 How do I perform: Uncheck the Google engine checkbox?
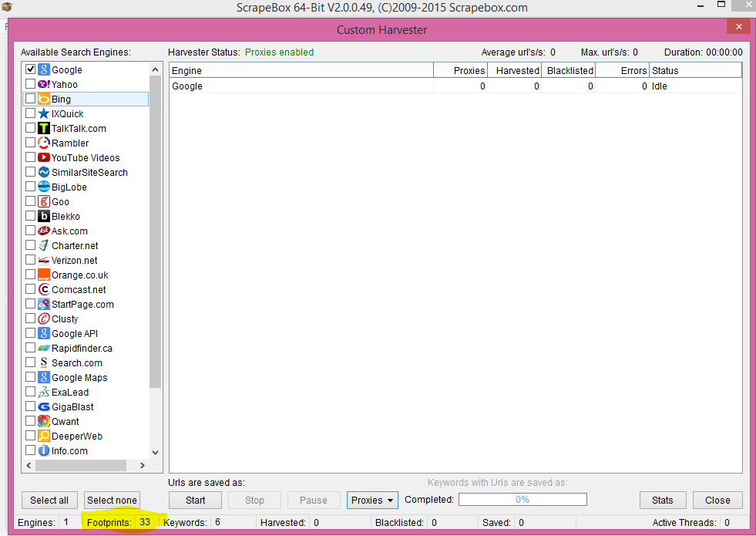30,69
